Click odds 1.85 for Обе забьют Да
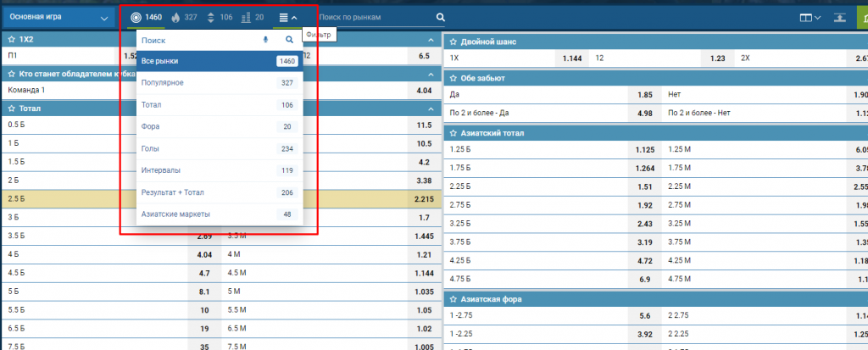Viewport: 868px width, 350px height. coord(643,95)
